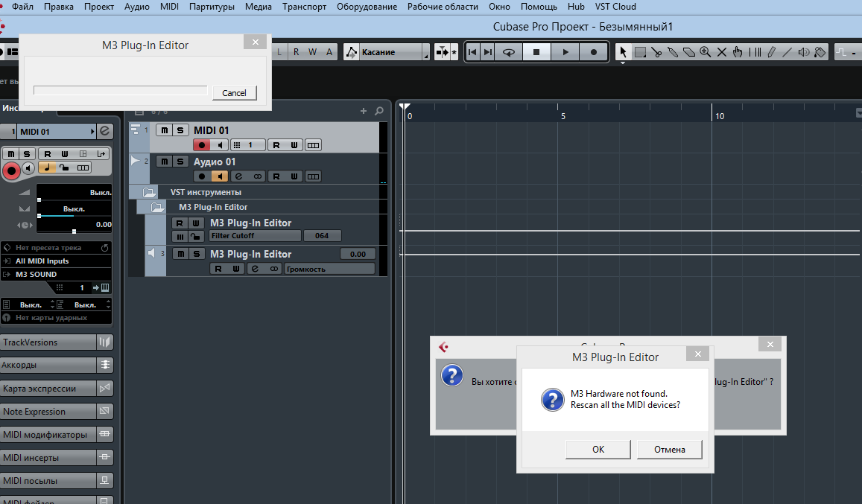Select the Draw pencil tool

[x=771, y=52]
